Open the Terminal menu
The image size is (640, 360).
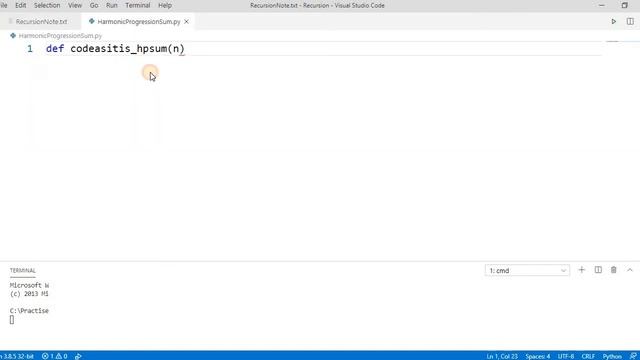(x=138, y=6)
